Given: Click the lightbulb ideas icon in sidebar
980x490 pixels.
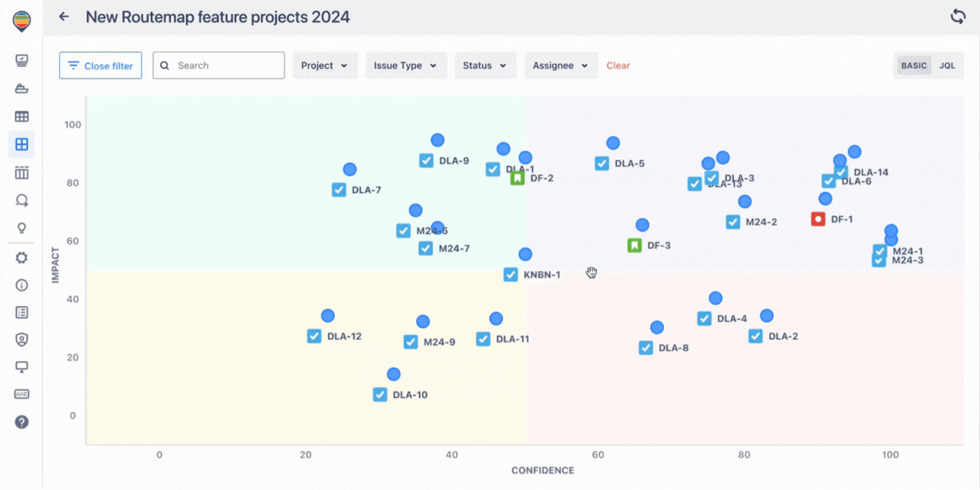Looking at the screenshot, I should [22, 228].
